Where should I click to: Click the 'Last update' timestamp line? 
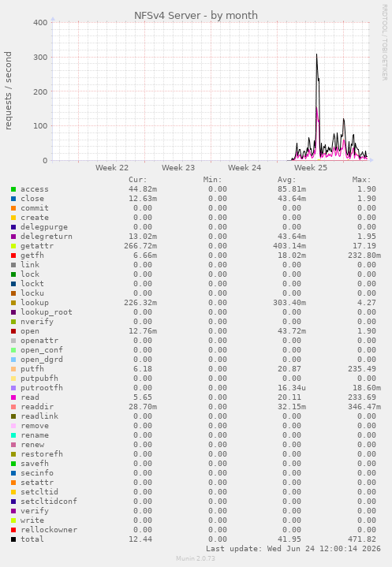click(x=293, y=549)
